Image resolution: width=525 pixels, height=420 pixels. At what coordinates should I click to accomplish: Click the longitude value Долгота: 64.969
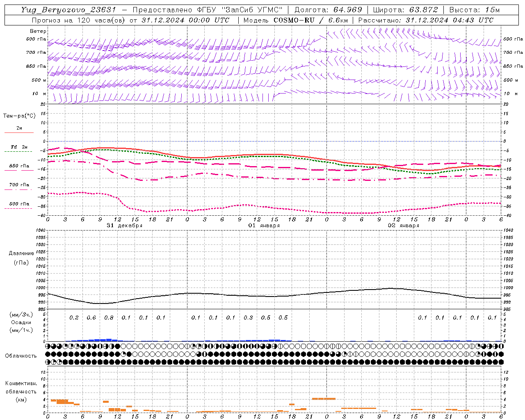pyautogui.click(x=328, y=10)
